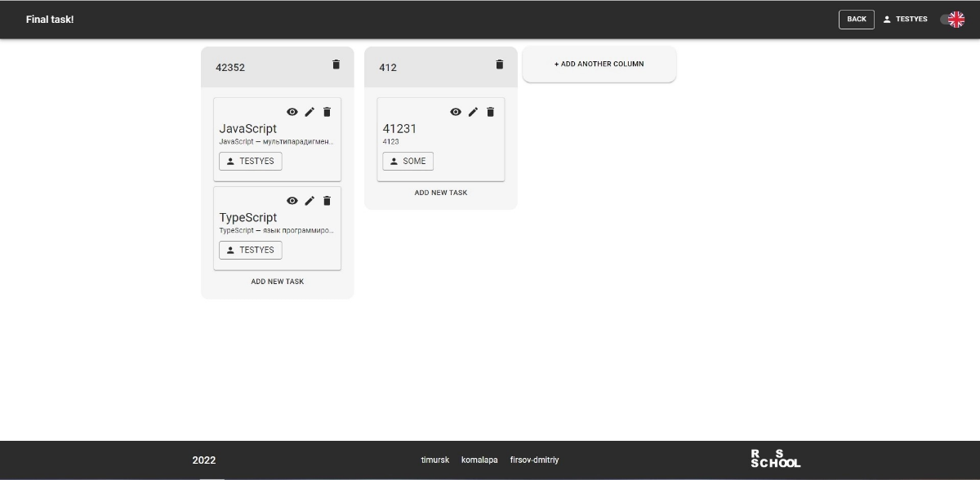
Task: Click the SOME assignee chip
Action: click(x=408, y=162)
